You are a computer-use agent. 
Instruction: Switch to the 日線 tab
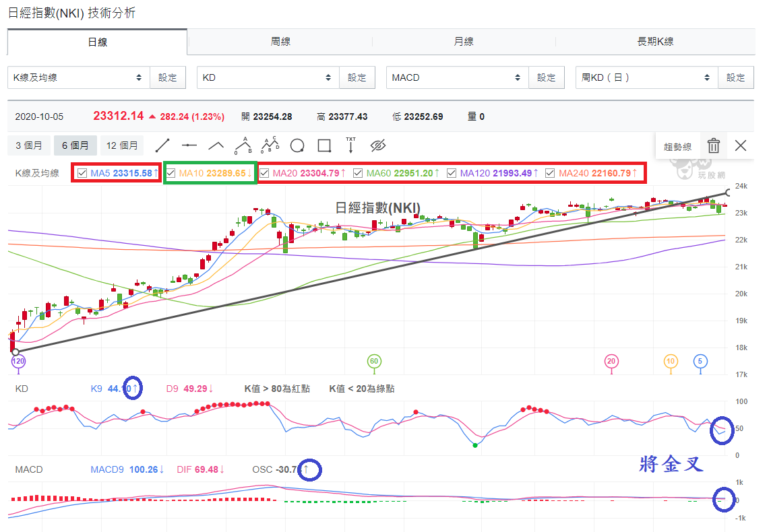click(97, 42)
